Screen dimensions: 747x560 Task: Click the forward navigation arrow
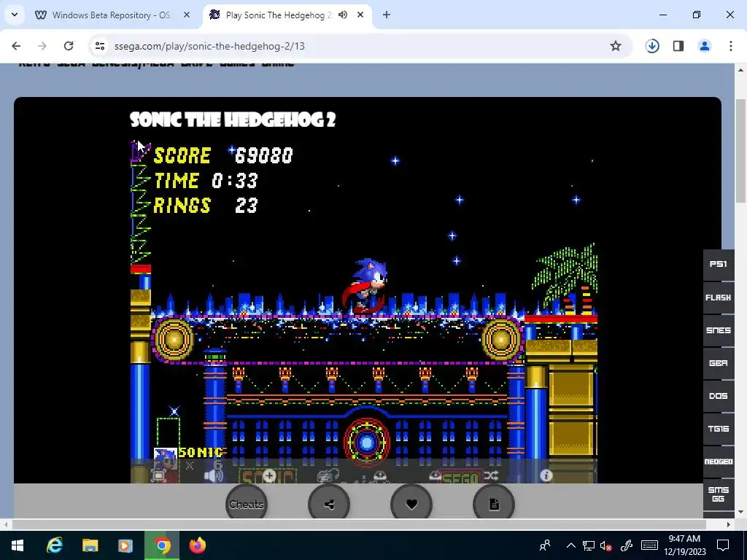point(42,46)
